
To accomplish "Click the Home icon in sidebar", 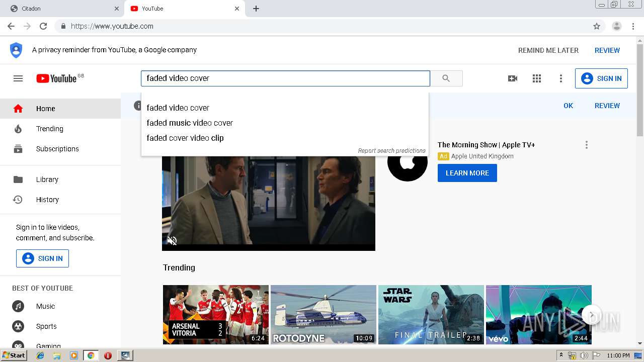I will 18,109.
